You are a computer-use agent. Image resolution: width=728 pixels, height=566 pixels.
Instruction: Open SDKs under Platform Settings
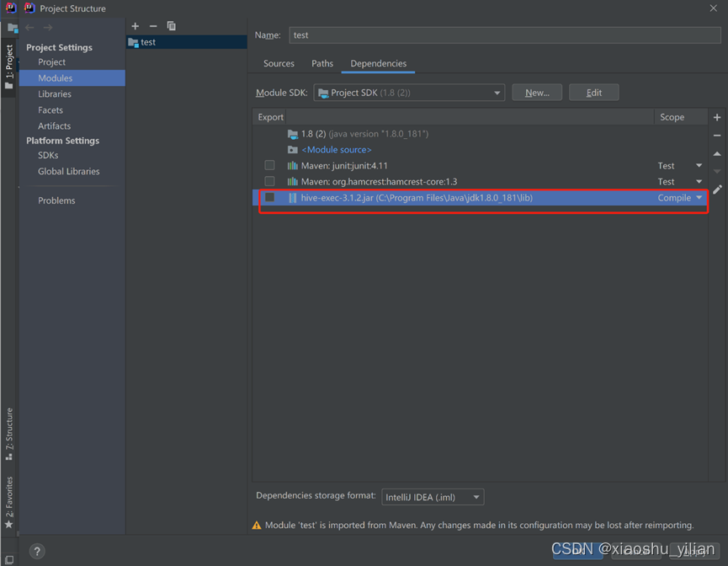pyautogui.click(x=48, y=155)
